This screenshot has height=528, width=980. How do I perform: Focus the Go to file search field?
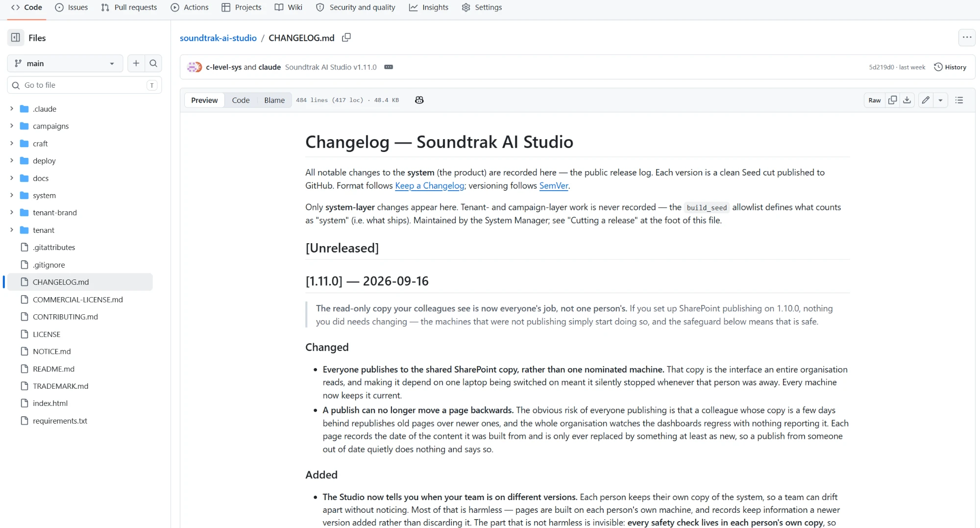pyautogui.click(x=85, y=85)
